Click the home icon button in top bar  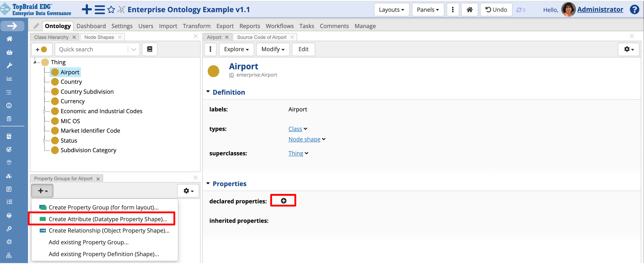tap(469, 10)
